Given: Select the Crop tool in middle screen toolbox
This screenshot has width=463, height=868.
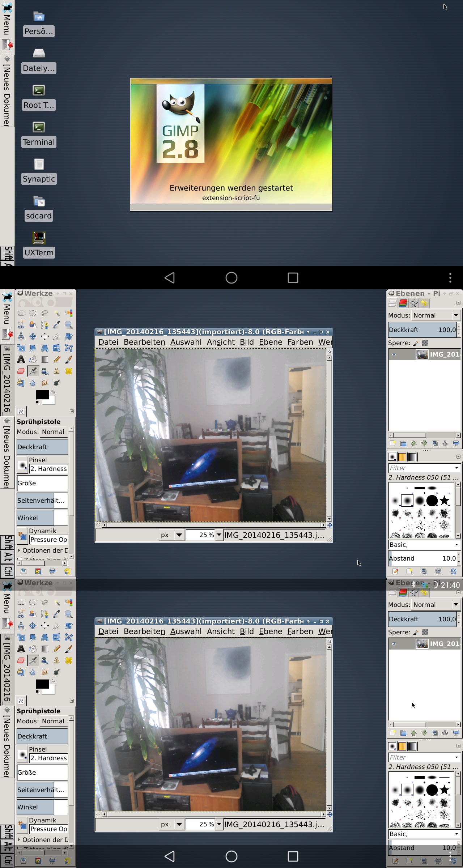Looking at the screenshot, I should [x=57, y=336].
